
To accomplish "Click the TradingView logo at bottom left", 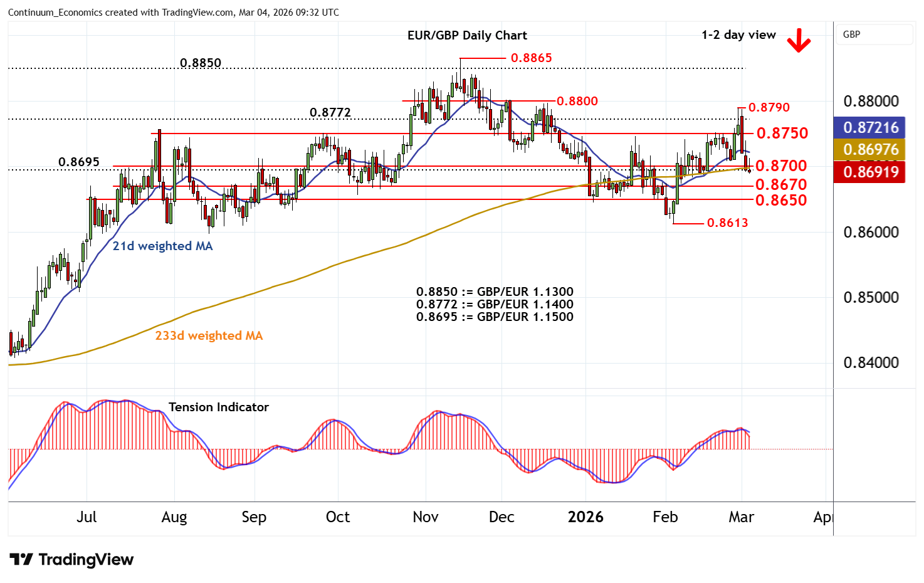I will (x=71, y=559).
